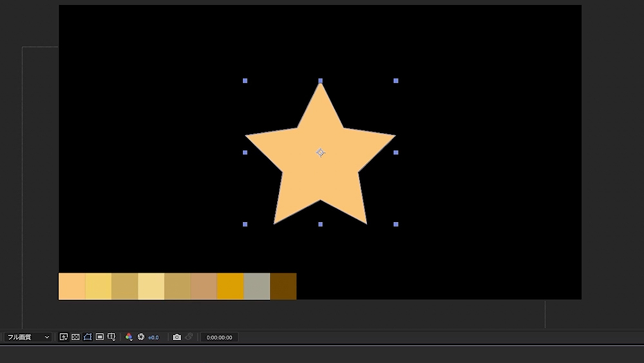
Task: Toggle the transparency grid checkerboard
Action: (x=75, y=337)
